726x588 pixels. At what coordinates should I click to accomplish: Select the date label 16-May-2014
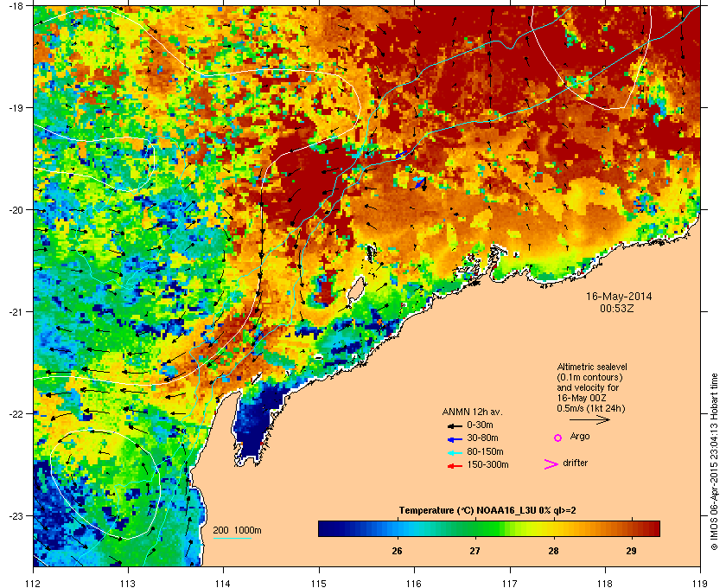coord(619,297)
